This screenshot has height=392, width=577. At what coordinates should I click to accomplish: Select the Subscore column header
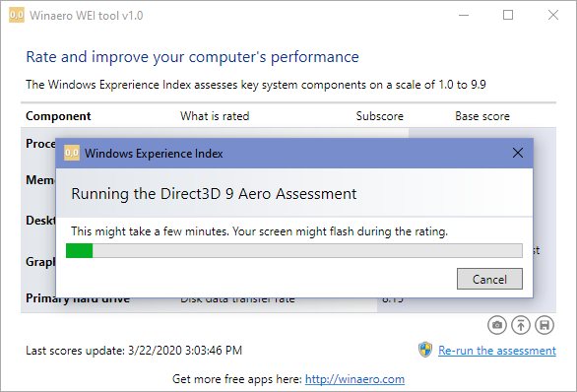pyautogui.click(x=379, y=116)
